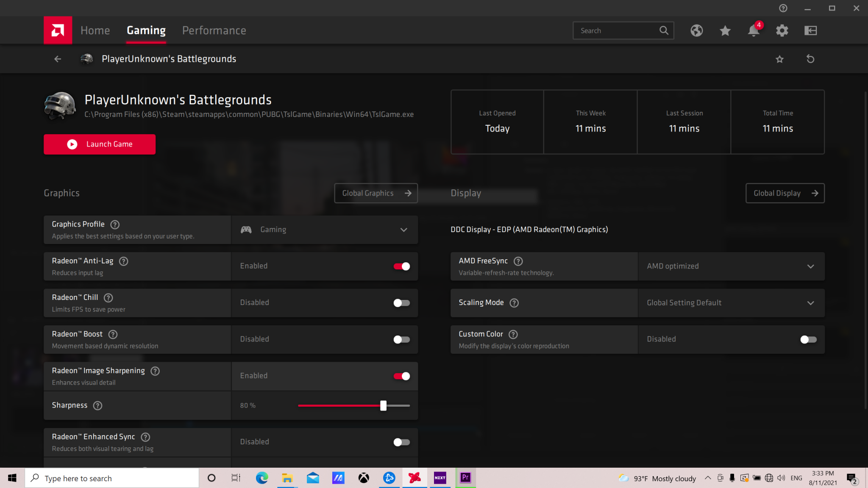Click the search magnifier icon
This screenshot has height=488, width=868.
tap(664, 30)
